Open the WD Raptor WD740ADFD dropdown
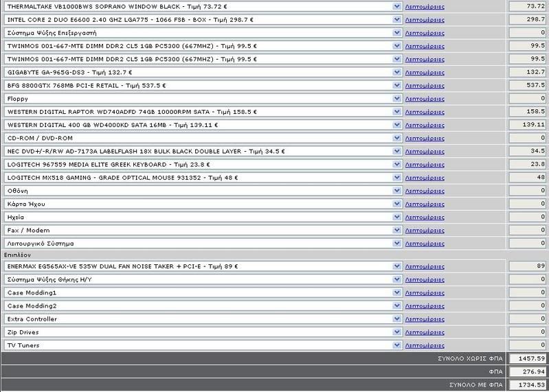Screen dimensions: 549x392 click(x=203, y=112)
